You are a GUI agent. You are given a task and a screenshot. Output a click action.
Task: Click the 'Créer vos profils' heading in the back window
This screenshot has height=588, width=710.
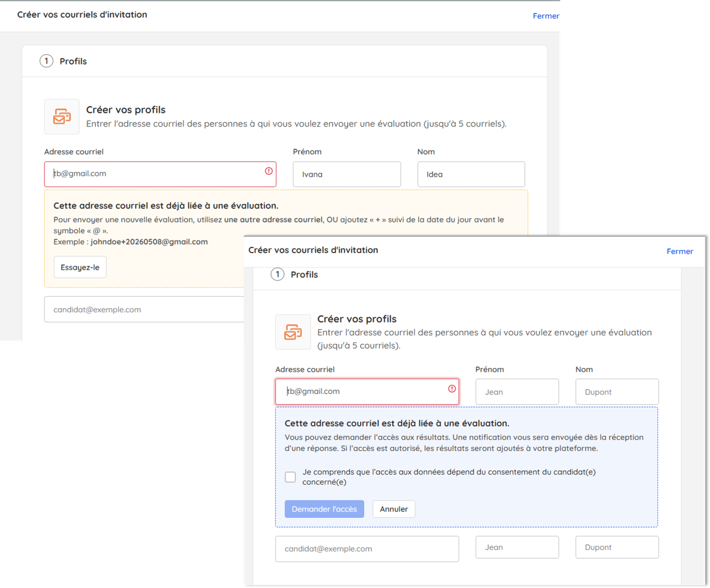tap(125, 110)
